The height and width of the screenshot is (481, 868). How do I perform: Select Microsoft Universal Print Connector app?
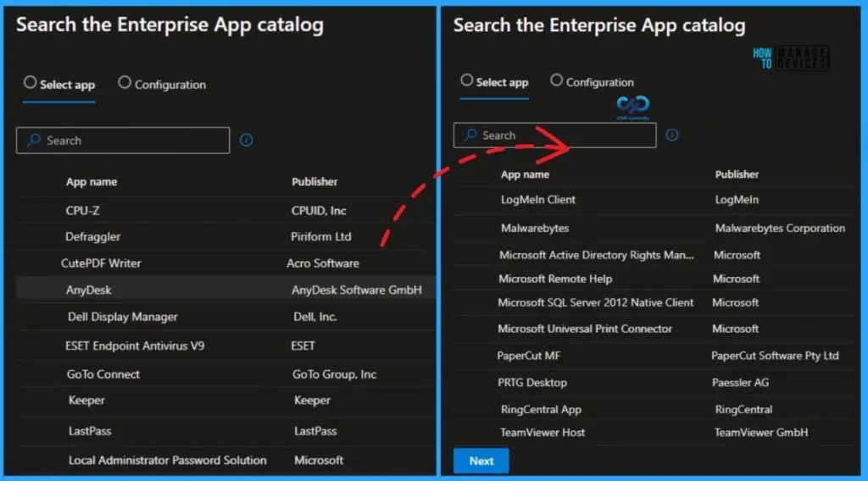pyautogui.click(x=585, y=329)
